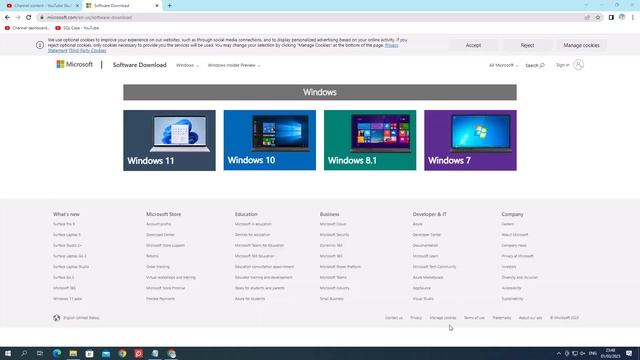The width and height of the screenshot is (640, 360).
Task: Open the SQL Case - YouTube bookmark
Action: [77, 28]
